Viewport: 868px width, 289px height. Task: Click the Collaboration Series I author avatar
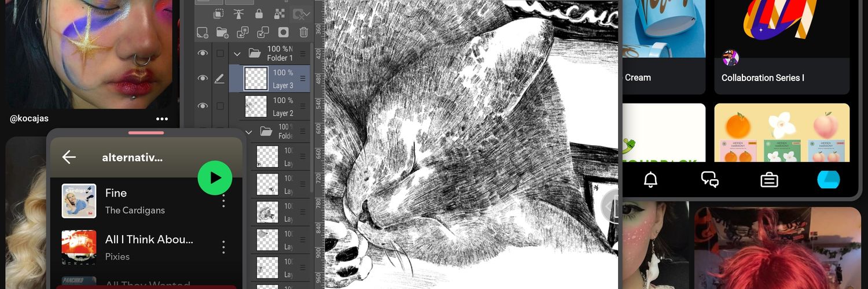tap(731, 57)
